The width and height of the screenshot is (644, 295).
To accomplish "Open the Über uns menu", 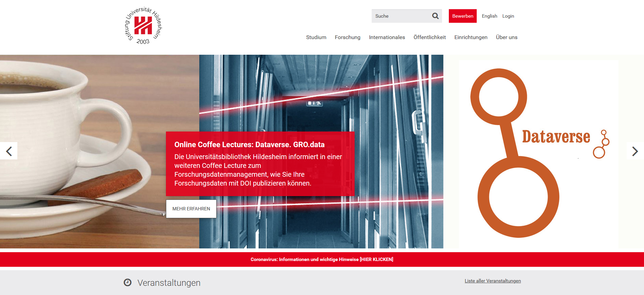I will 507,37.
